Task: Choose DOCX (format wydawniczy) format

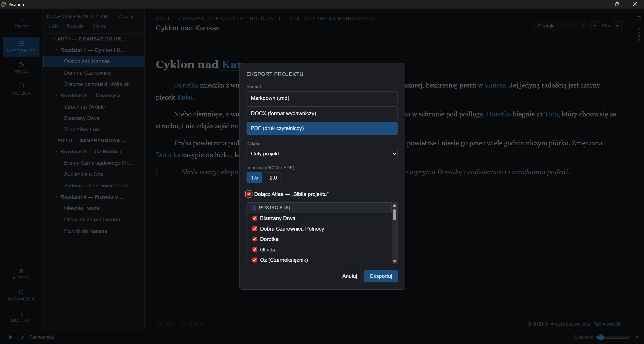Action: point(322,113)
